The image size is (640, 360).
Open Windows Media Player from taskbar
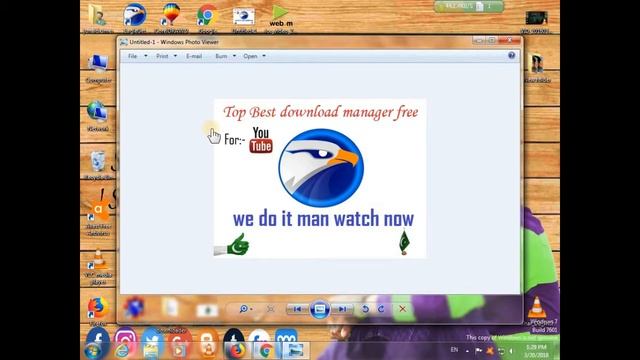point(179,351)
